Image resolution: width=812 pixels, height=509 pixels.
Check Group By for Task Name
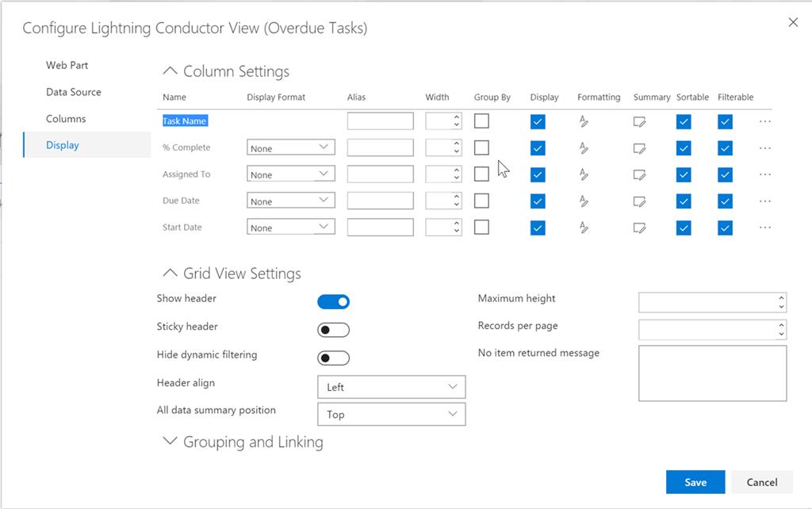pos(481,121)
